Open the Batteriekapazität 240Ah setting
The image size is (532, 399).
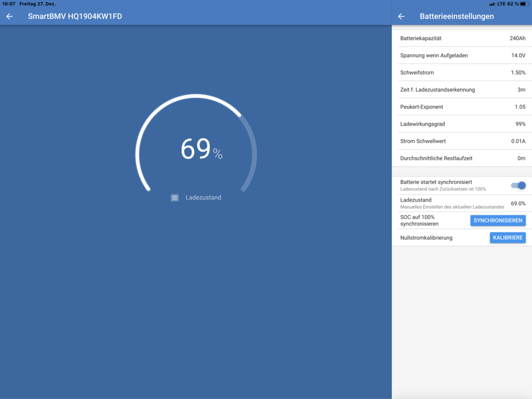pos(463,38)
